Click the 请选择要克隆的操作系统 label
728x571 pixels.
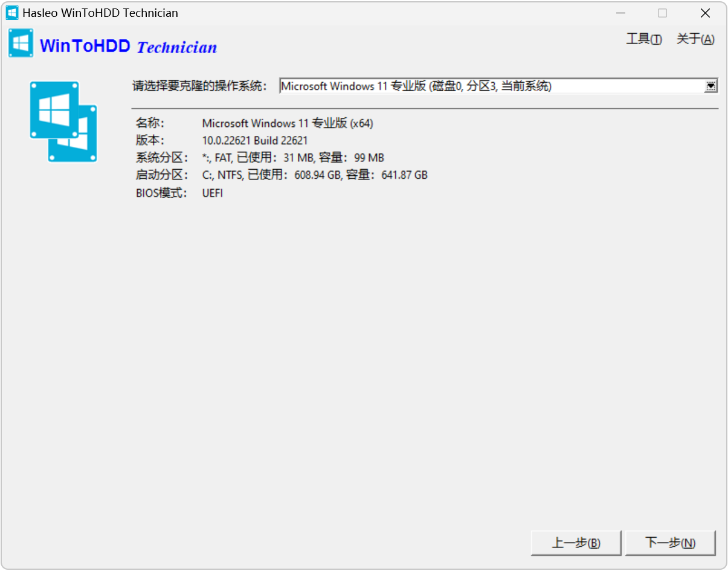(x=200, y=86)
